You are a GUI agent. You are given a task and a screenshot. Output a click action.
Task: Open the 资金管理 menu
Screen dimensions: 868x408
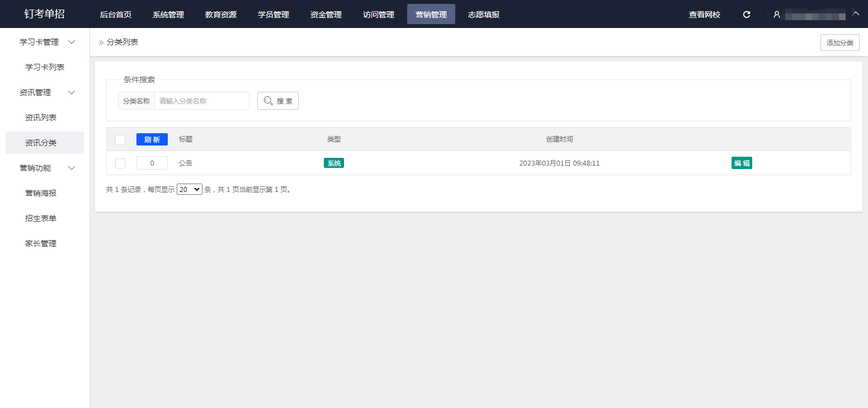coord(326,15)
